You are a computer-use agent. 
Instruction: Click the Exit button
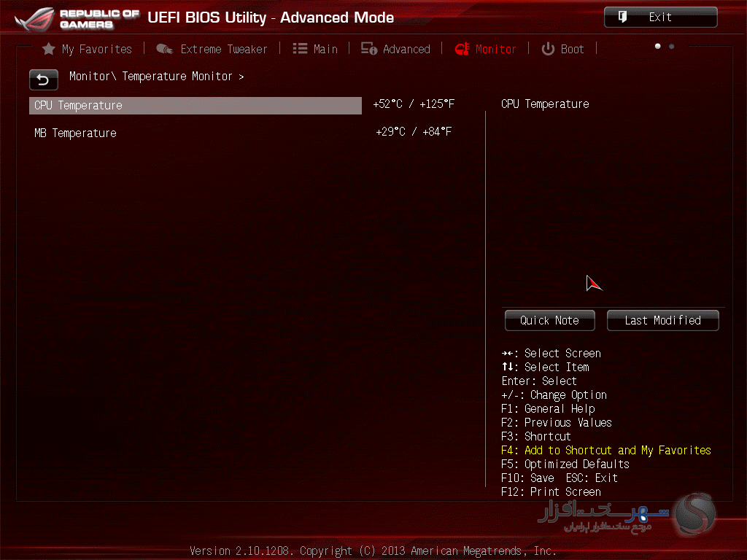[x=660, y=17]
